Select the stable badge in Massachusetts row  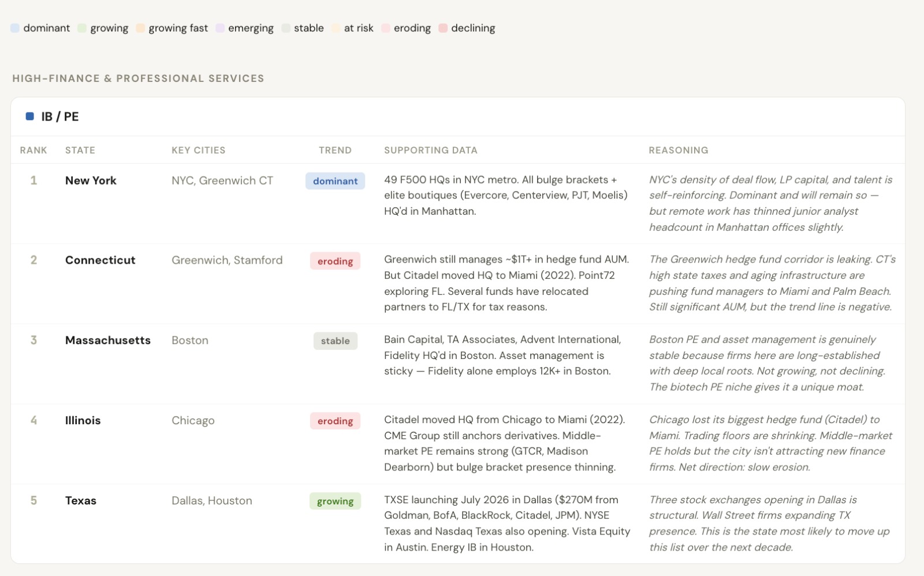pos(335,341)
